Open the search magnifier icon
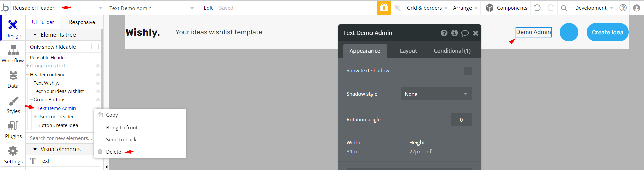The height and width of the screenshot is (170, 644). pos(564,8)
